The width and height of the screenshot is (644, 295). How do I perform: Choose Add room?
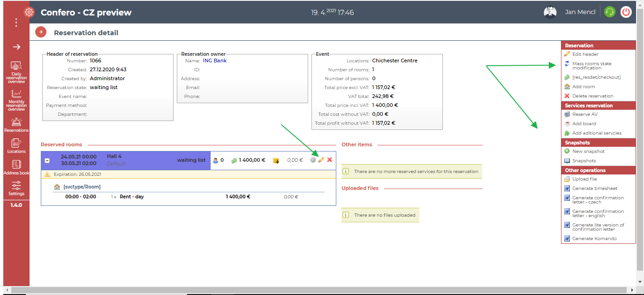click(583, 87)
